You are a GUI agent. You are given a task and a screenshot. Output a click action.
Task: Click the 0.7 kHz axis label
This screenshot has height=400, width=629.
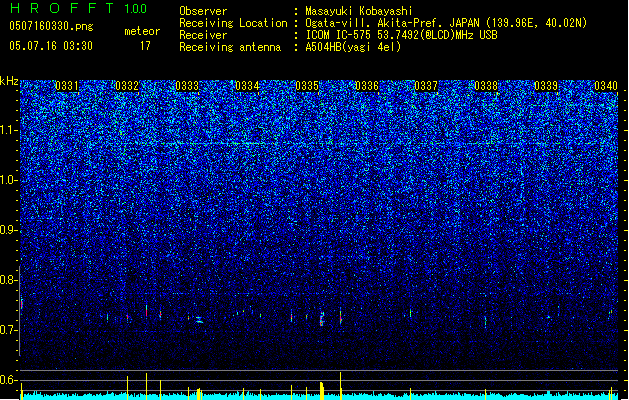[x=9, y=330]
